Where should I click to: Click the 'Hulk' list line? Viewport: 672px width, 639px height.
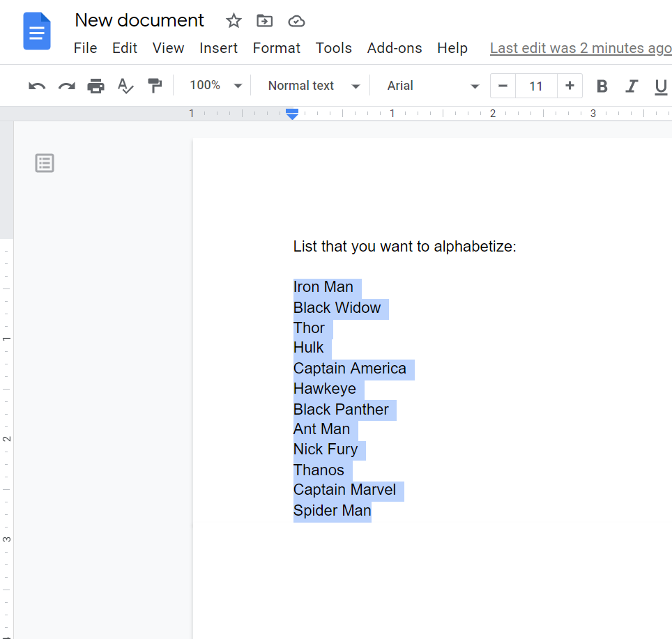309,348
